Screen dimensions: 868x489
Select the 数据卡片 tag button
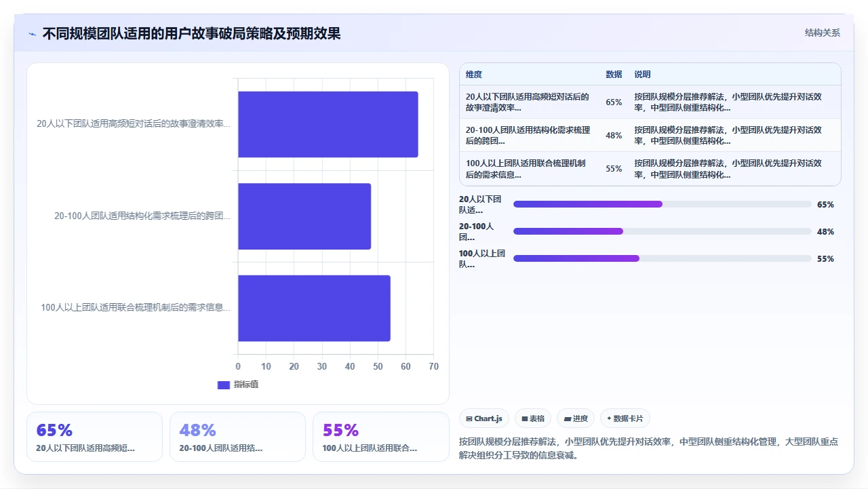point(625,418)
